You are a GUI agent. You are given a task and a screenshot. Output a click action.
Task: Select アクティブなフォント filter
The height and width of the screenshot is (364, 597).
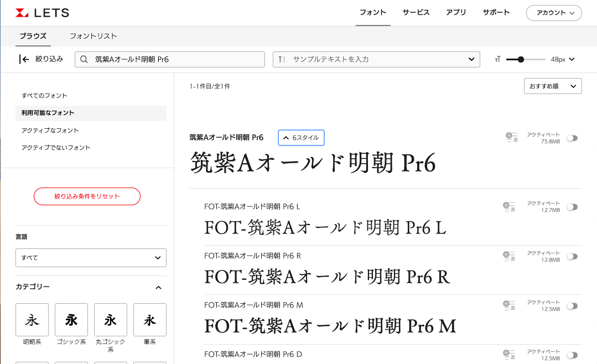click(x=50, y=131)
